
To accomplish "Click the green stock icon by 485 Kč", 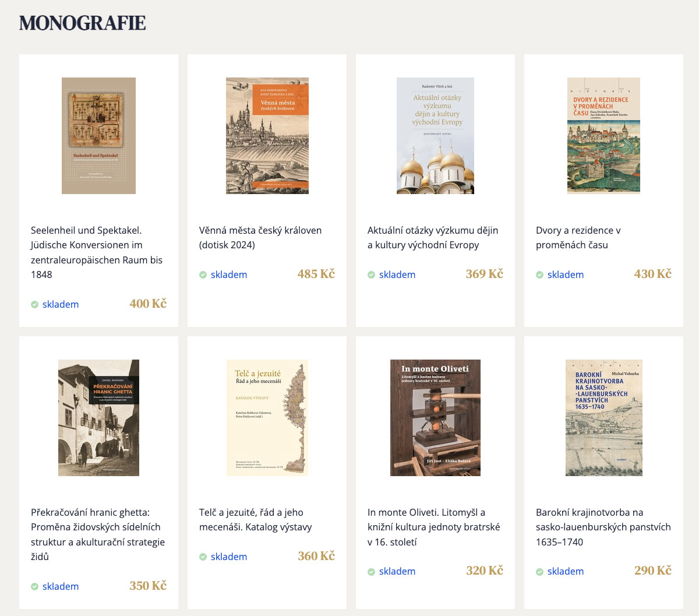I will click(203, 274).
